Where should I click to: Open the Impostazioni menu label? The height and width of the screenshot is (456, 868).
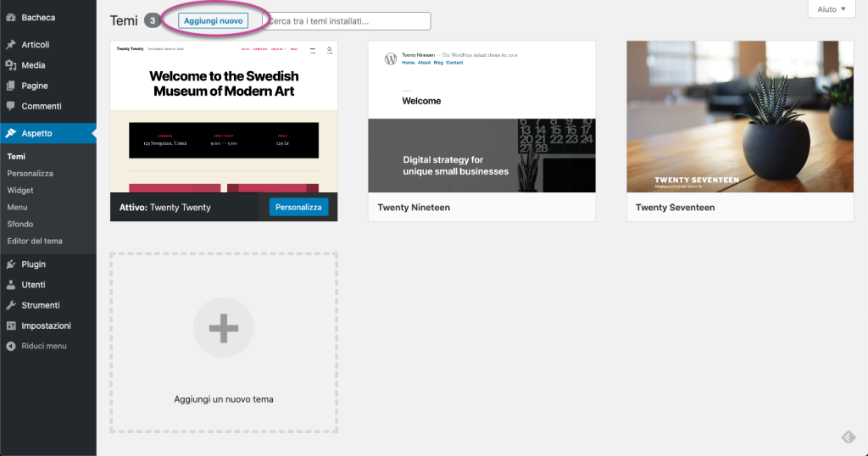[x=46, y=325]
